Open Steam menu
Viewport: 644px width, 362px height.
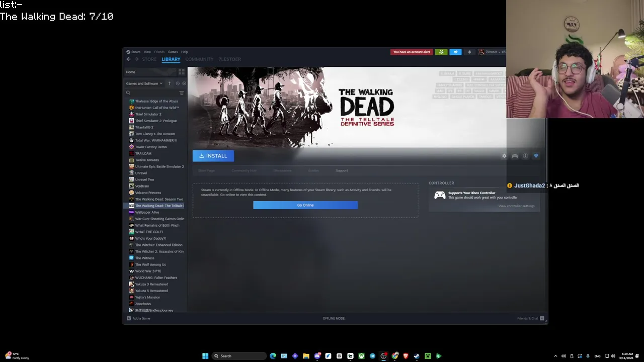(x=136, y=52)
